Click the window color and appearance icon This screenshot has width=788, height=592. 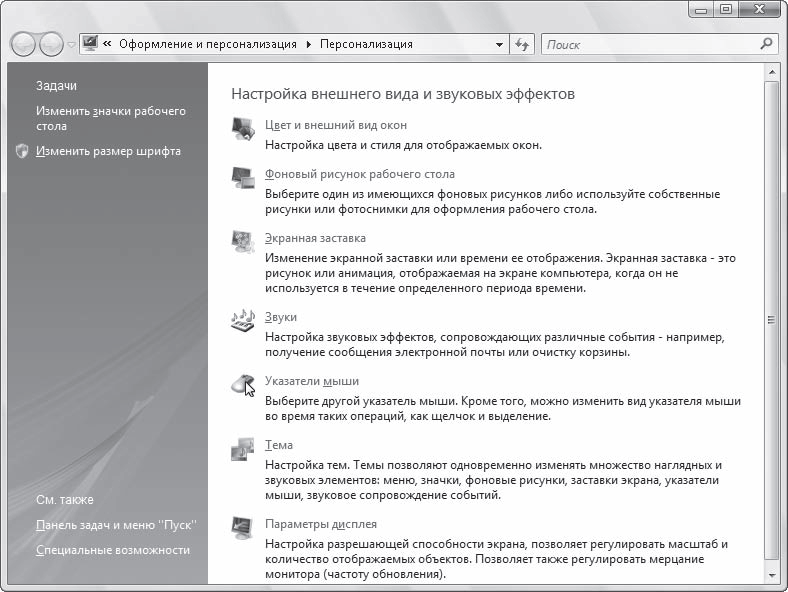(243, 128)
